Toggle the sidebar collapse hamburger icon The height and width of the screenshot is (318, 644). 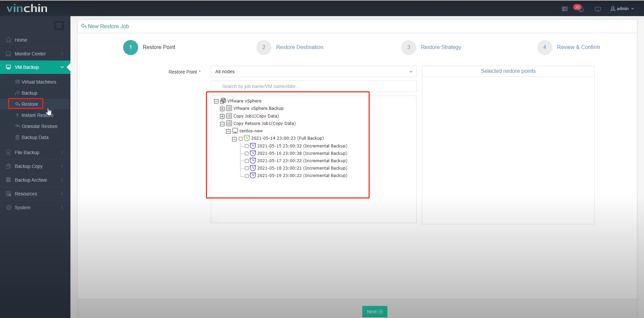[x=59, y=26]
